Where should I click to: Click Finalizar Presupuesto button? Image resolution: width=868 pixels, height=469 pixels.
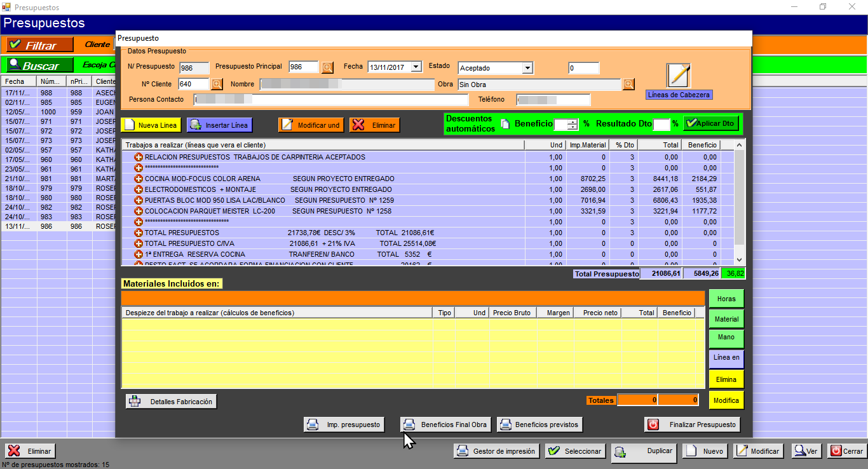[693, 425]
